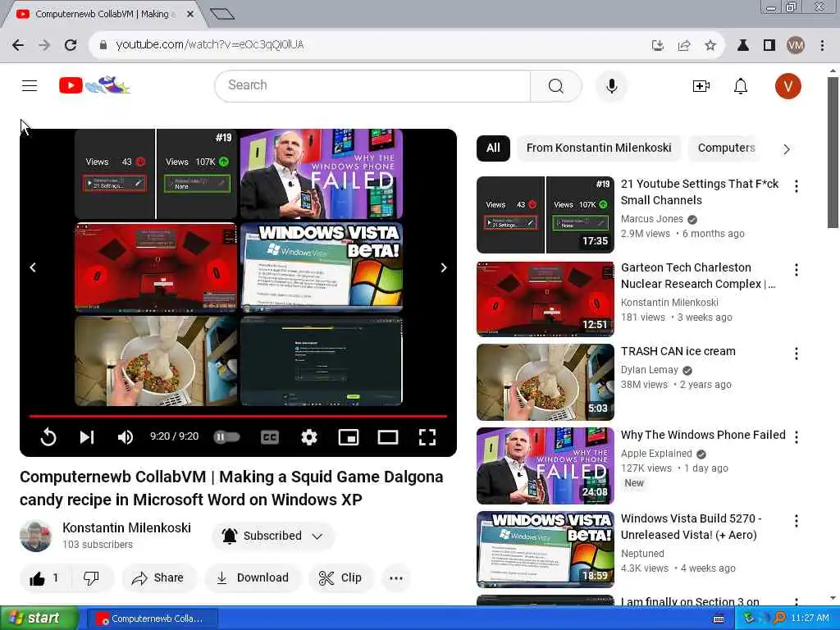Open more actions ellipsis below the video

(x=396, y=577)
